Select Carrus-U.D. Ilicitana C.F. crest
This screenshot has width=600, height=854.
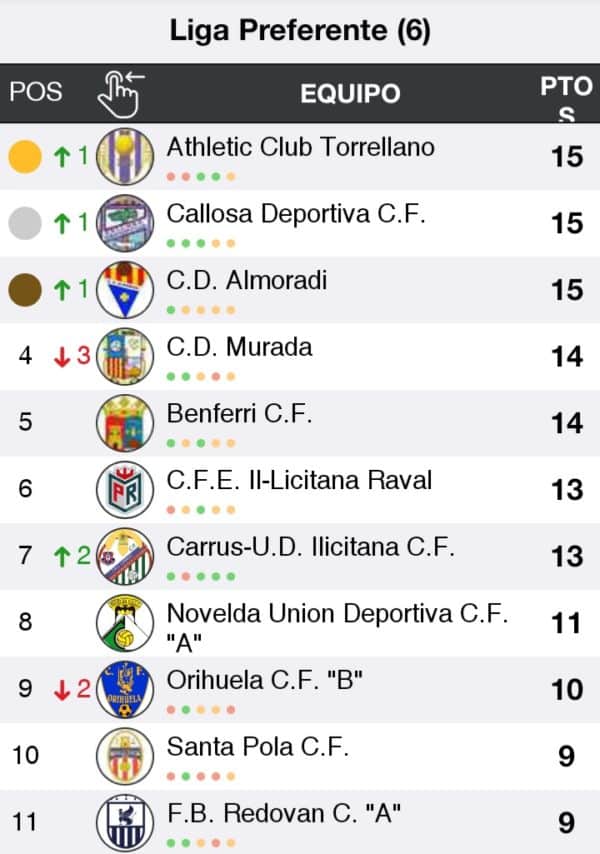125,556
